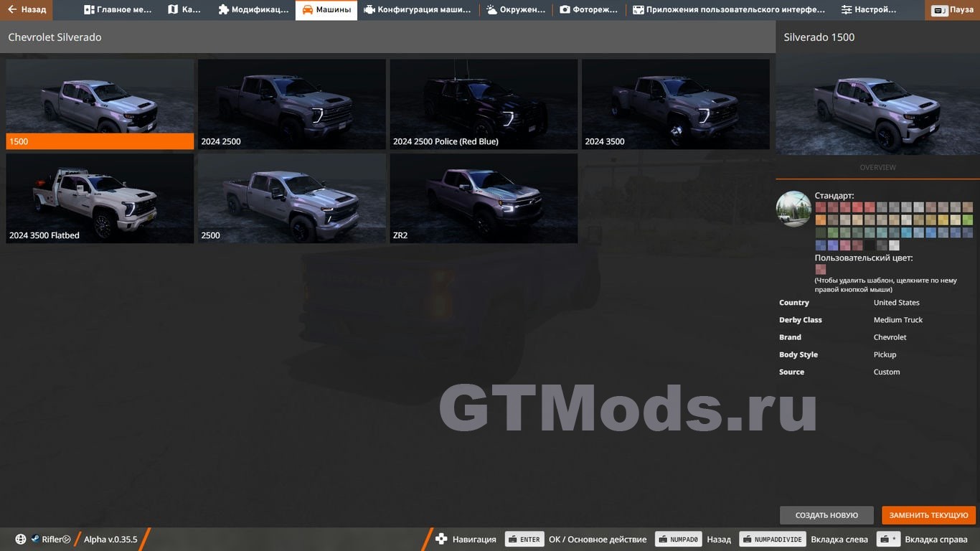Click the Chevrolet brand value
Viewport: 980px width, 551px height.
click(x=890, y=337)
